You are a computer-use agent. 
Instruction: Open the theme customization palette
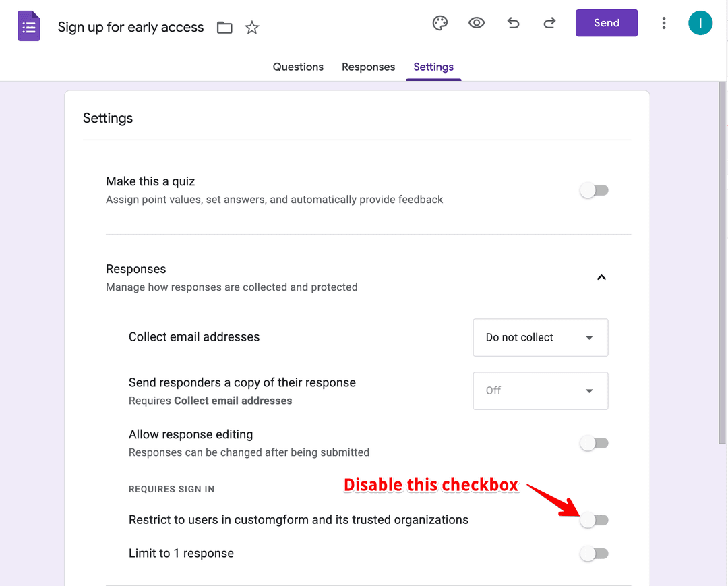(x=440, y=22)
